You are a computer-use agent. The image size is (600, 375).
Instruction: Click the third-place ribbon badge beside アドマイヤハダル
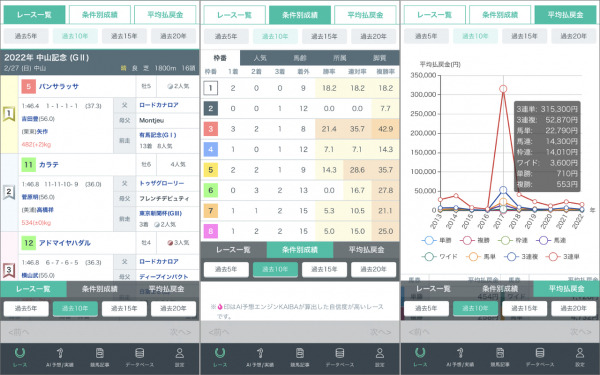(9, 270)
